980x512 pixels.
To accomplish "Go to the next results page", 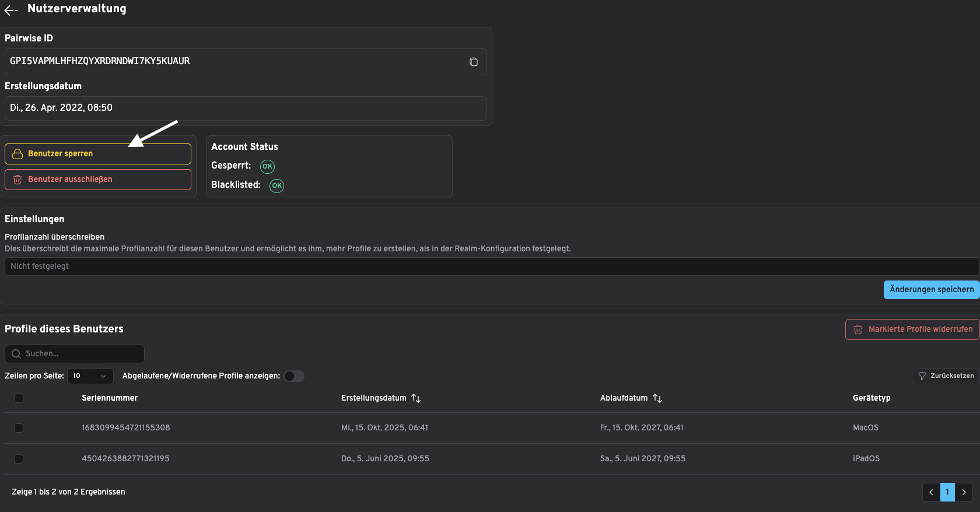I will (964, 492).
